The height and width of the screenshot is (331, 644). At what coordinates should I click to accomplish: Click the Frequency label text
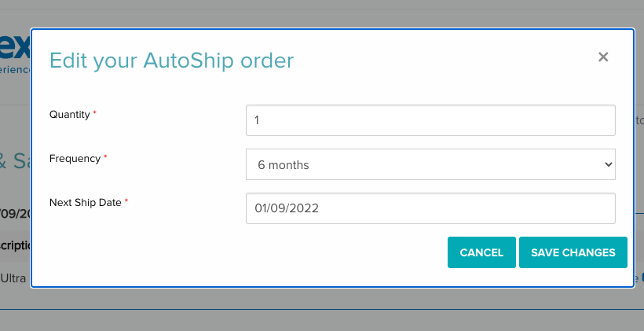click(x=75, y=158)
